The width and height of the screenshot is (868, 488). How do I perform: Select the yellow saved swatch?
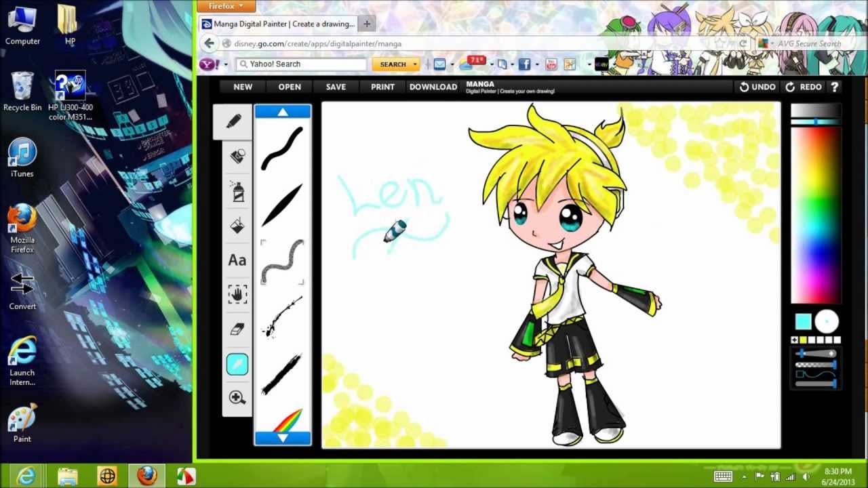click(804, 340)
